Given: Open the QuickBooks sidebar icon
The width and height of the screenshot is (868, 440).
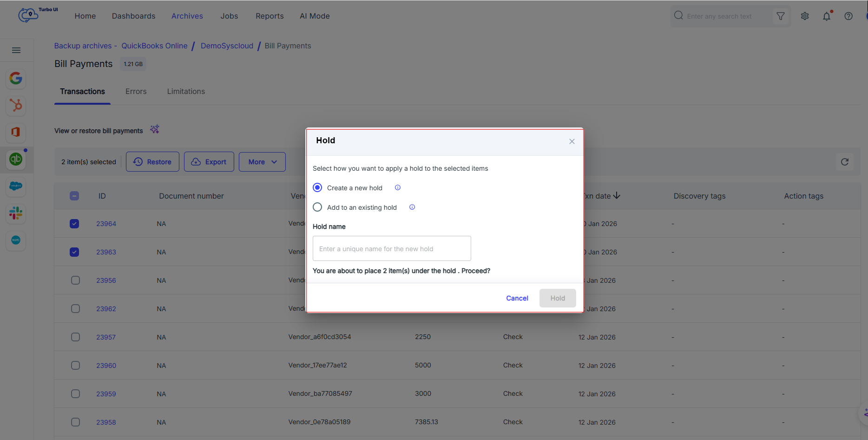Looking at the screenshot, I should (16, 159).
